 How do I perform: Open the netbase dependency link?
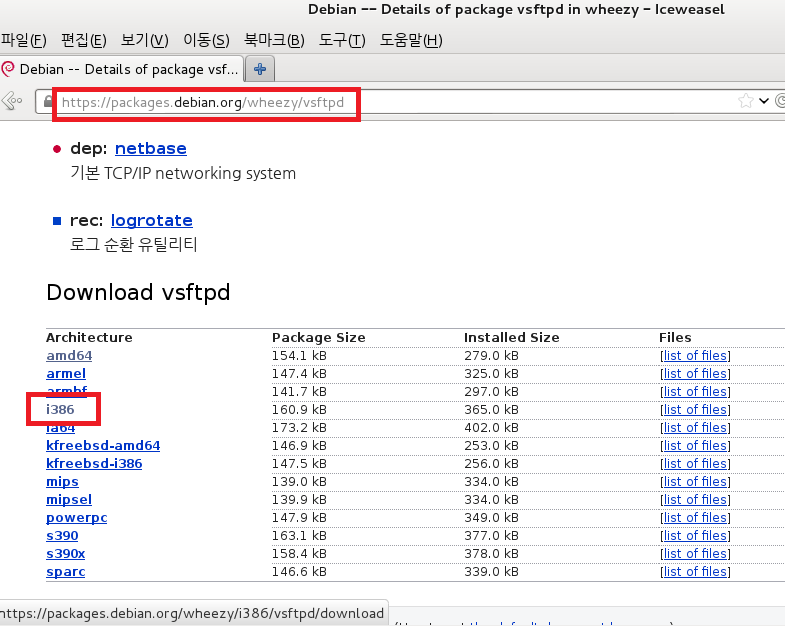151,148
